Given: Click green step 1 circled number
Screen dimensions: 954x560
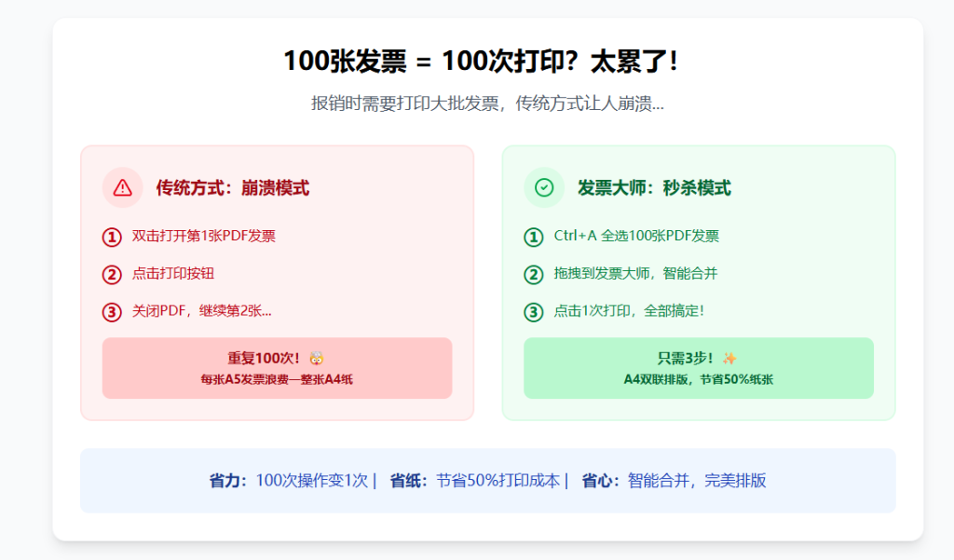Looking at the screenshot, I should [x=533, y=238].
